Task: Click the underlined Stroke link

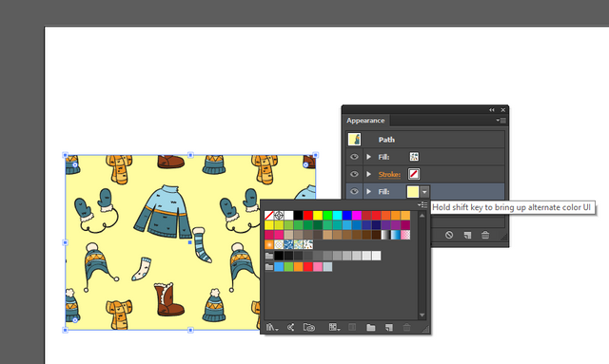Action: click(x=389, y=175)
